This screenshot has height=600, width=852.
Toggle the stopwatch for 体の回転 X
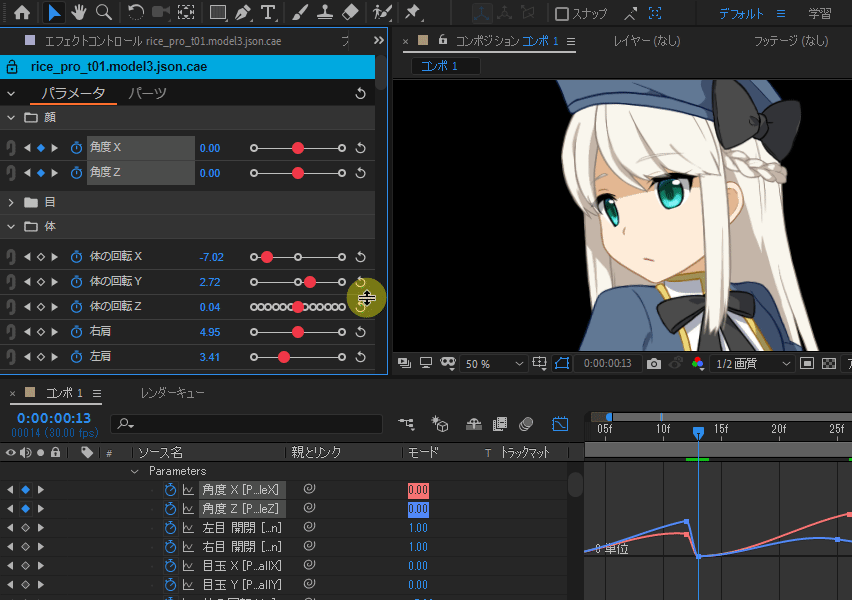pyautogui.click(x=76, y=257)
